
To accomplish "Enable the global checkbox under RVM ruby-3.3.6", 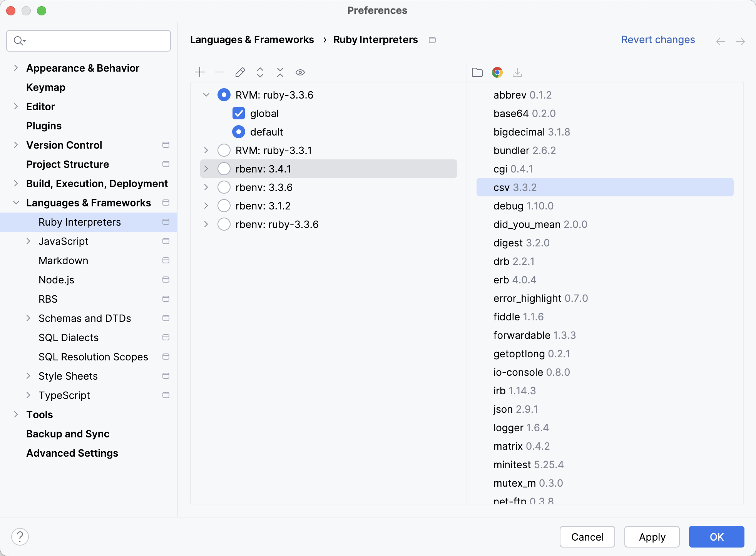I will click(x=238, y=113).
